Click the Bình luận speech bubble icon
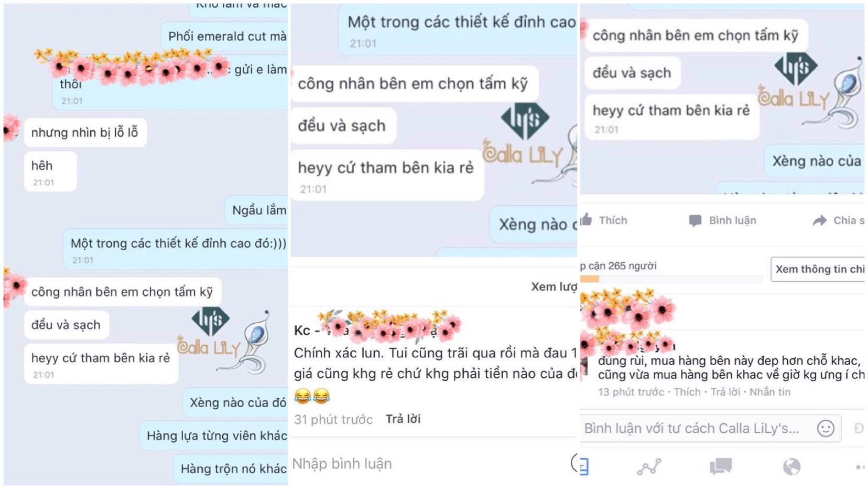 tap(695, 221)
